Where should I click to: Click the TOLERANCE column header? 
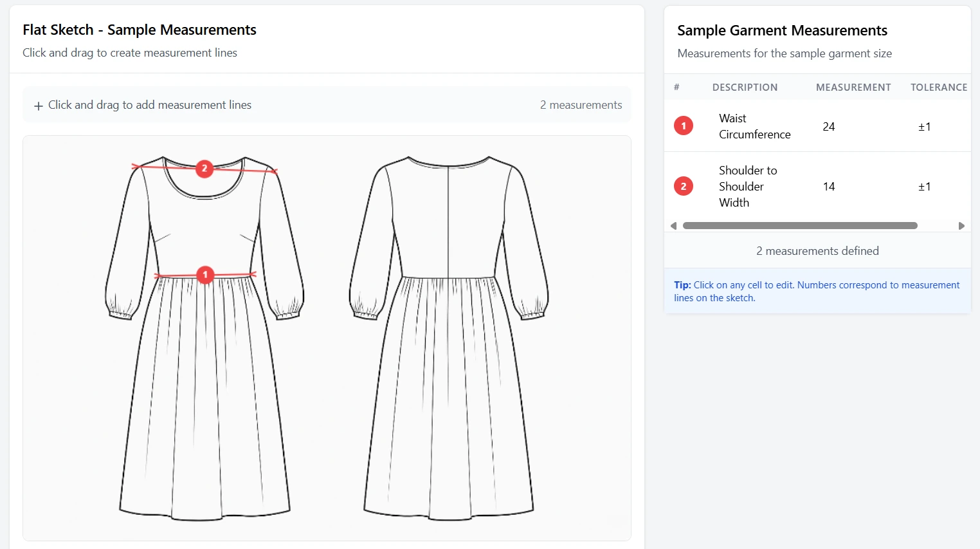click(x=938, y=88)
